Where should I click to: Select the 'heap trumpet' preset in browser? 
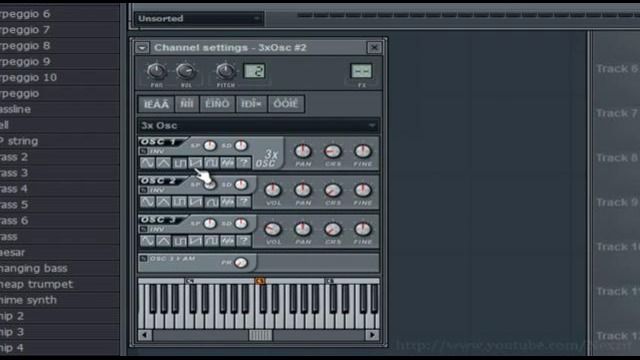coord(60,284)
